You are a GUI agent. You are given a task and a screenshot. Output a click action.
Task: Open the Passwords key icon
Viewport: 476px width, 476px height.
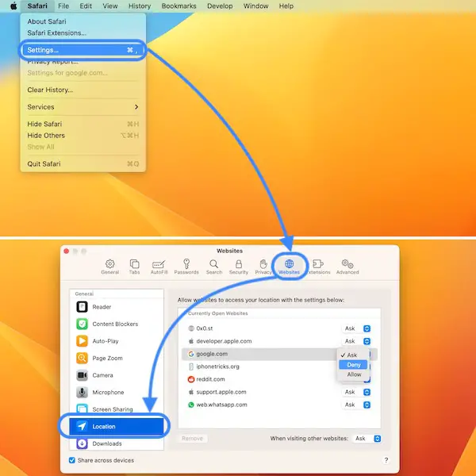pos(186,265)
